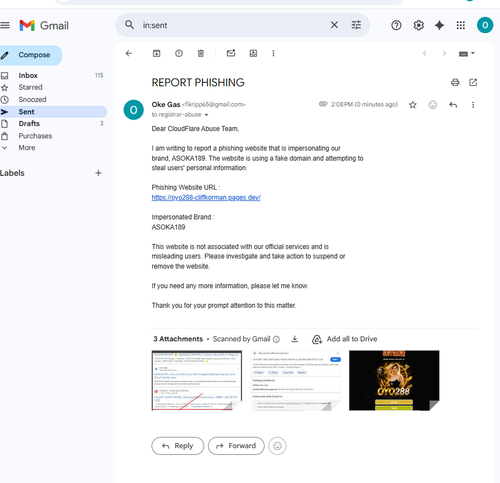Viewport: 500px width, 483px height.
Task: Click the 3 Attachments label
Action: (x=178, y=339)
